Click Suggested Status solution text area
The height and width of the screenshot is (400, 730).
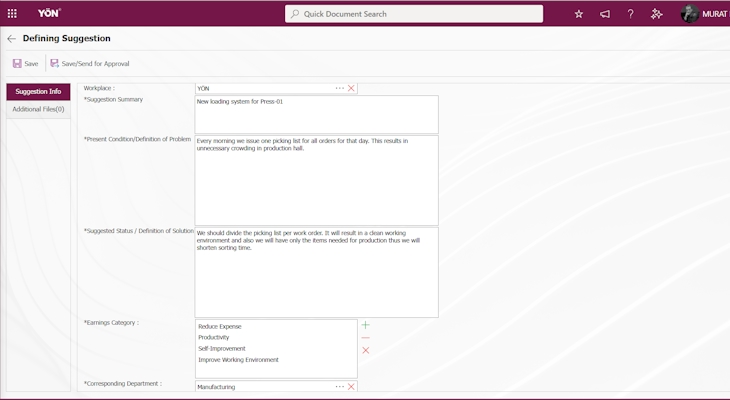coord(317,272)
